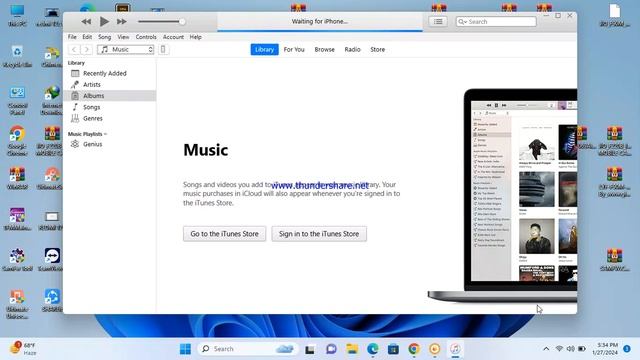Click Sign in to the iTunes Store

(319, 234)
